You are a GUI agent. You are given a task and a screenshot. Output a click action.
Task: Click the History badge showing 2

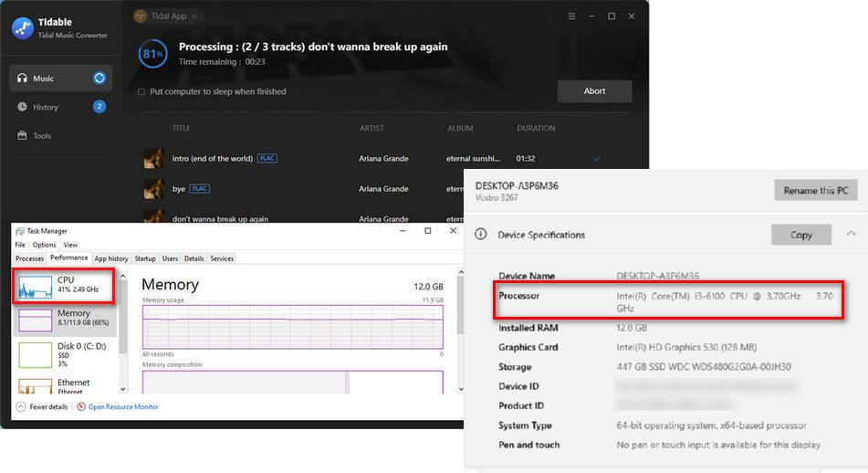click(99, 106)
